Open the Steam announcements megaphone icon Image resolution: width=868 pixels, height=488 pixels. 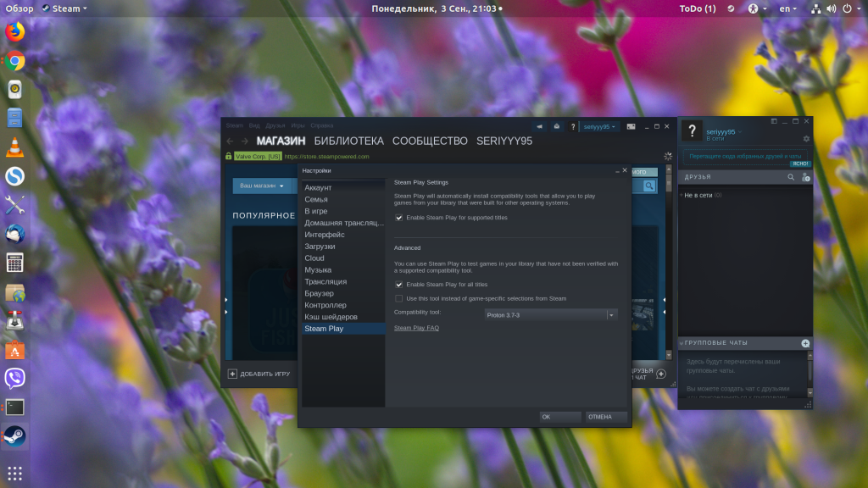539,127
